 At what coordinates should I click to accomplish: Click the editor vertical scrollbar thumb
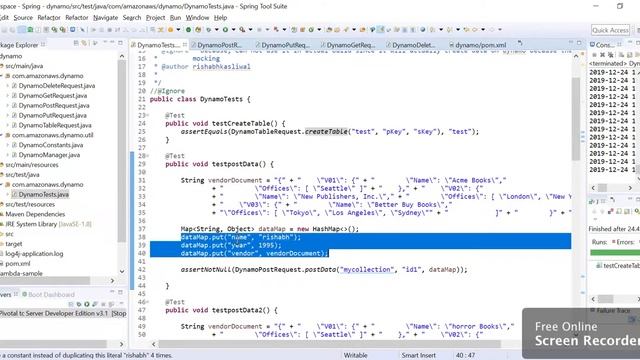click(576, 118)
